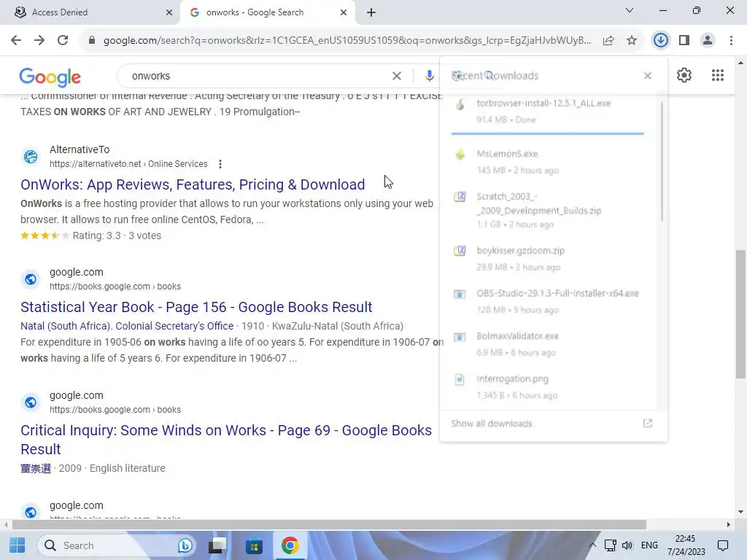
Task: Open Interrogation.png download entry
Action: [x=548, y=386]
